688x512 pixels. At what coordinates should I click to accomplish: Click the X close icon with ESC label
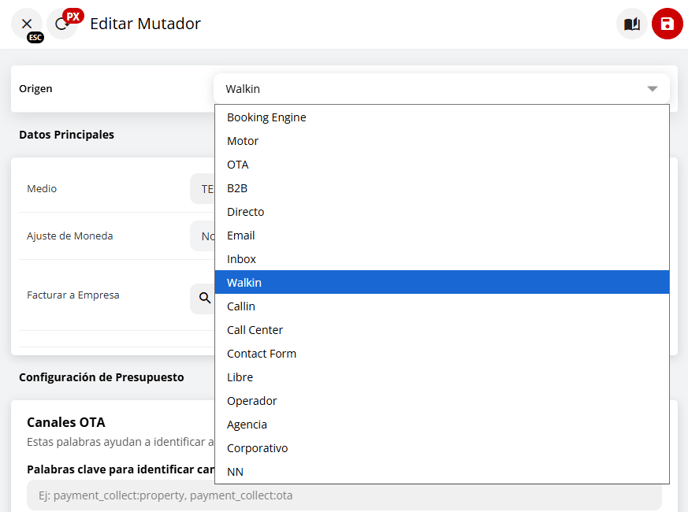[x=27, y=24]
